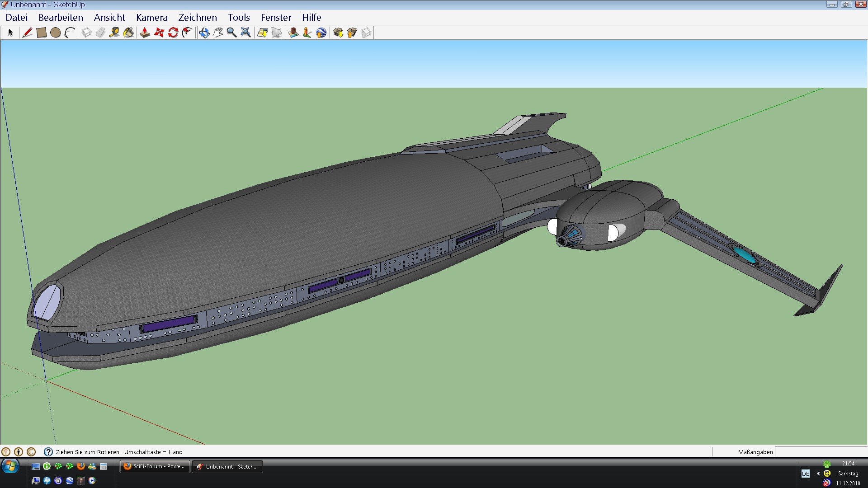Click the Windows Start orb
The height and width of the screenshot is (488, 868).
click(10, 466)
